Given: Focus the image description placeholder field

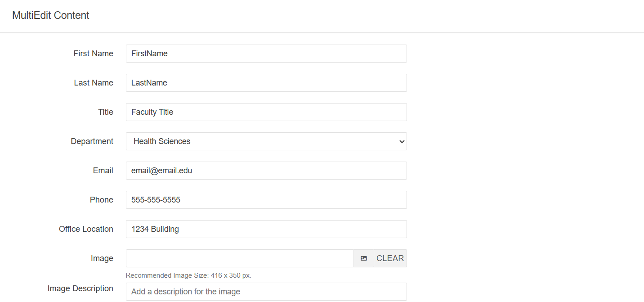Looking at the screenshot, I should point(266,292).
